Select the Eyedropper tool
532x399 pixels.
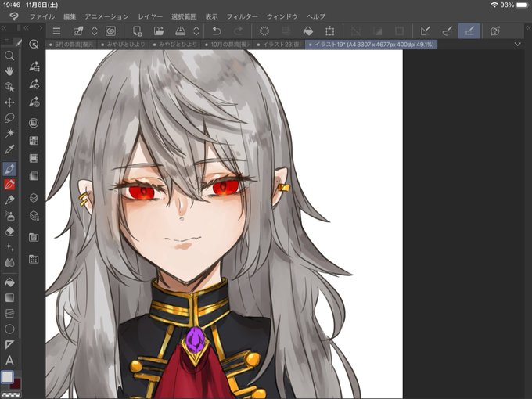click(9, 149)
